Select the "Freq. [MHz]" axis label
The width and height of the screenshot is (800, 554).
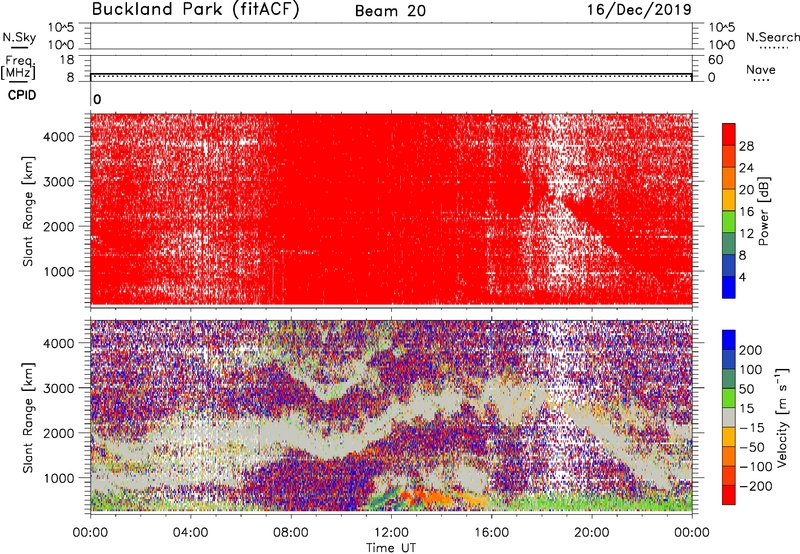coord(18,67)
